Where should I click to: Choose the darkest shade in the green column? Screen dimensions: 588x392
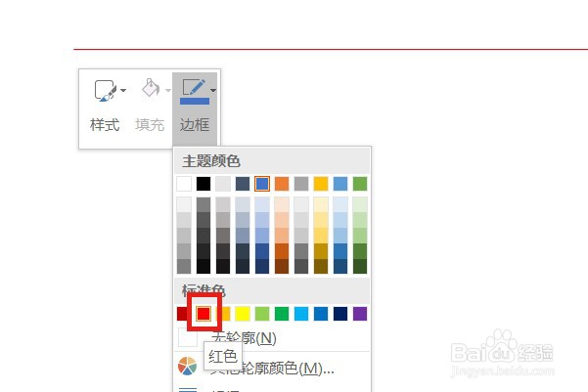[360, 266]
